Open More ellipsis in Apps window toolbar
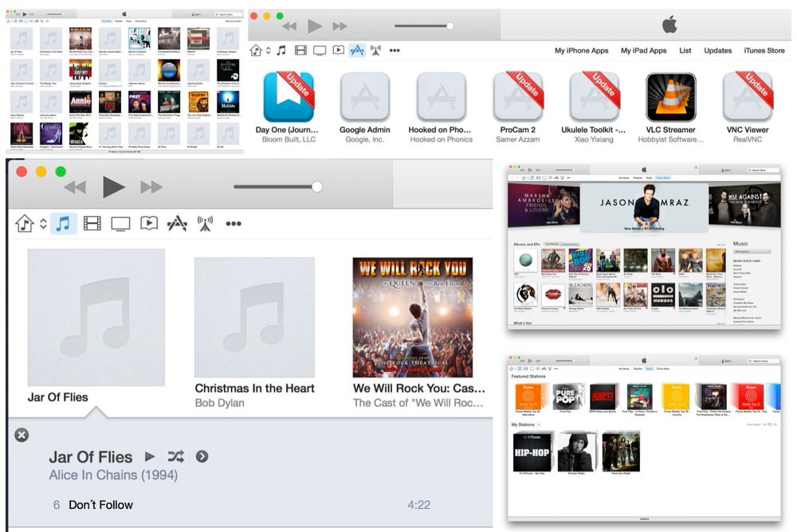This screenshot has width=797, height=532. pyautogui.click(x=395, y=50)
